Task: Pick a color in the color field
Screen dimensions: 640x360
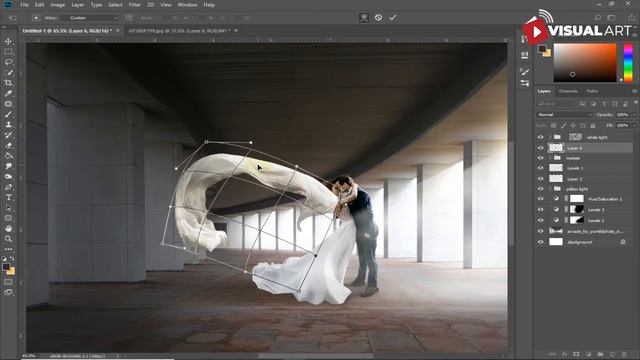Action: (x=585, y=62)
